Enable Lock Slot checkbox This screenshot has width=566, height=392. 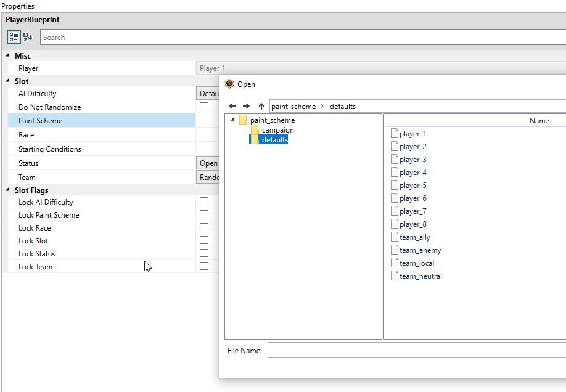204,240
